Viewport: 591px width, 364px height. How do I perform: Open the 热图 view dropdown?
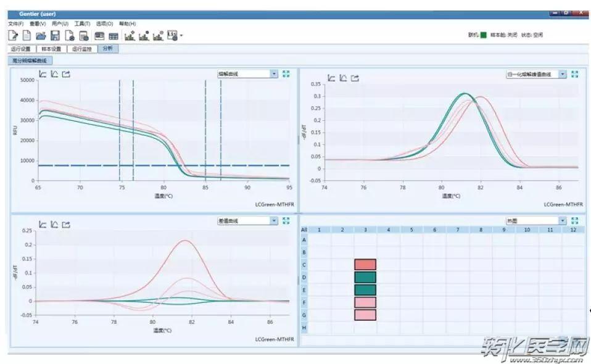pos(563,220)
